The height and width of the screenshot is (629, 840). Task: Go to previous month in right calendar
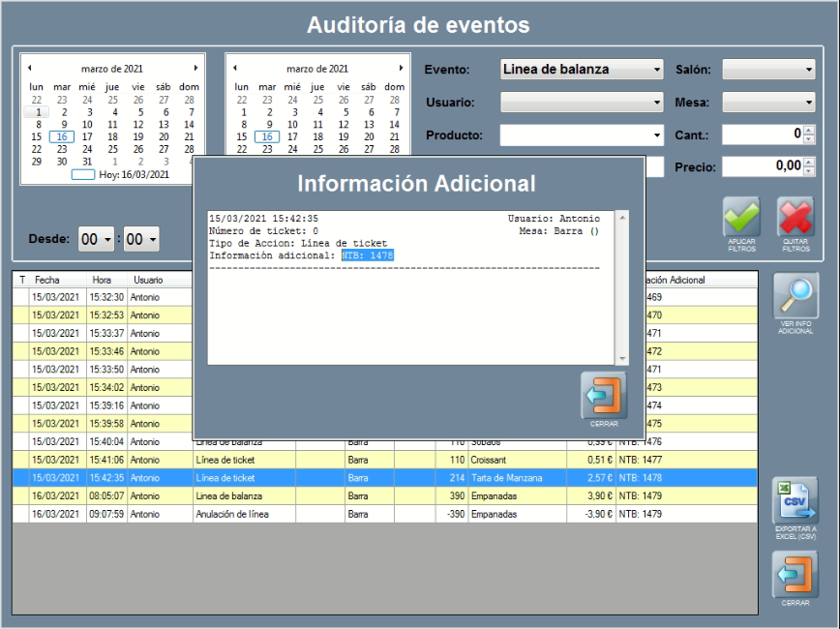click(x=234, y=69)
